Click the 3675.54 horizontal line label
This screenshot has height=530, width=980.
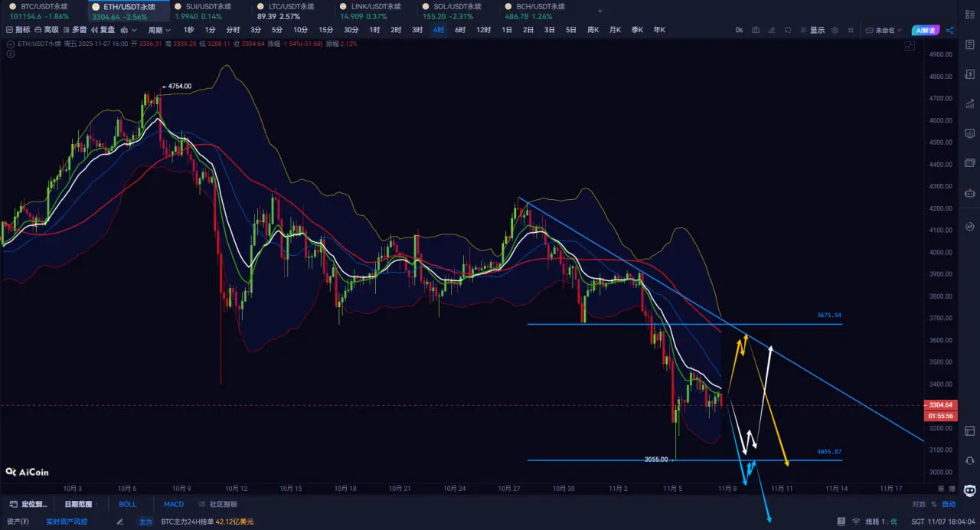[x=829, y=315]
